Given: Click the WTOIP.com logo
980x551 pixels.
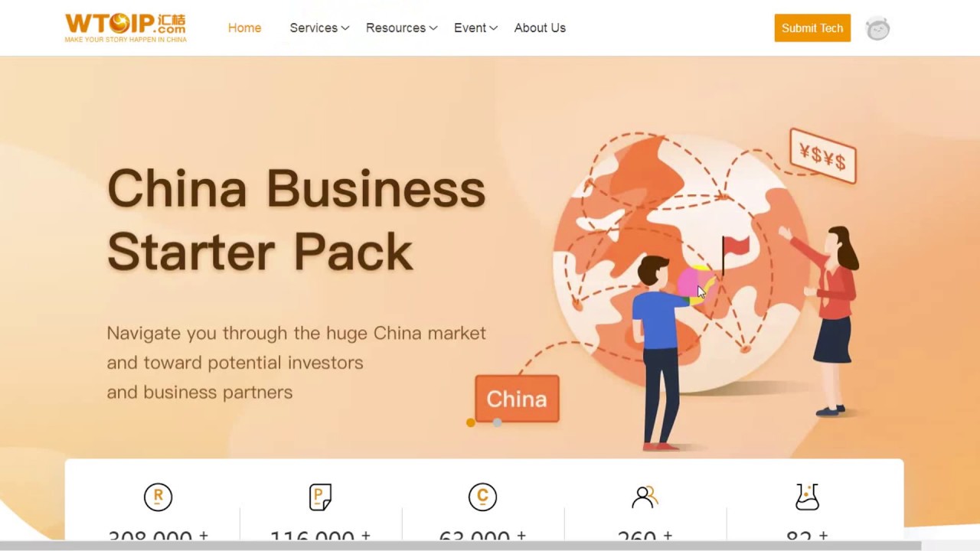Looking at the screenshot, I should 126,28.
